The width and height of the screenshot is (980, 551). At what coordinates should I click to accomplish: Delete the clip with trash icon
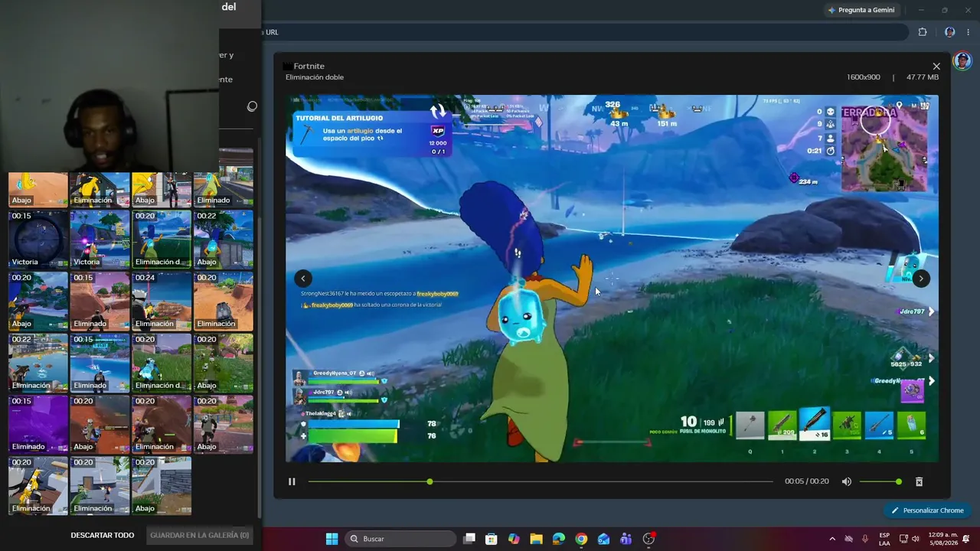click(x=919, y=481)
